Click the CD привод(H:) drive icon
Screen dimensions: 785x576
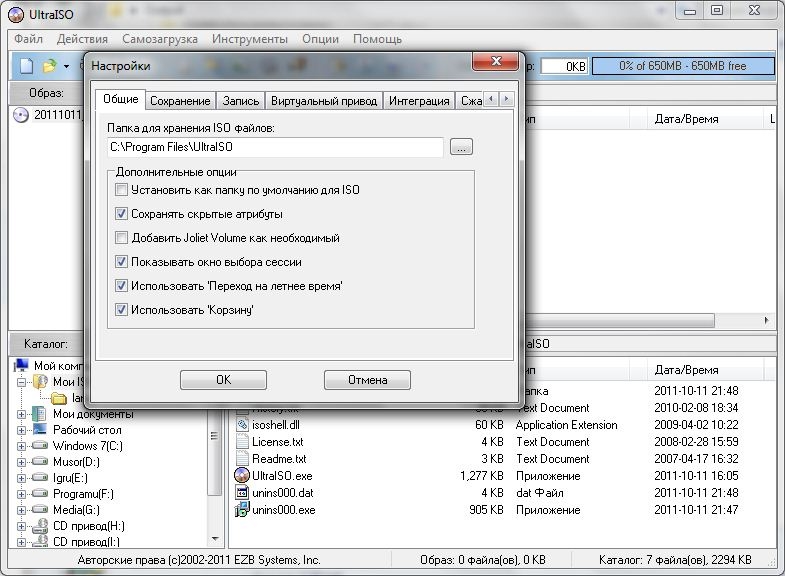pos(38,526)
